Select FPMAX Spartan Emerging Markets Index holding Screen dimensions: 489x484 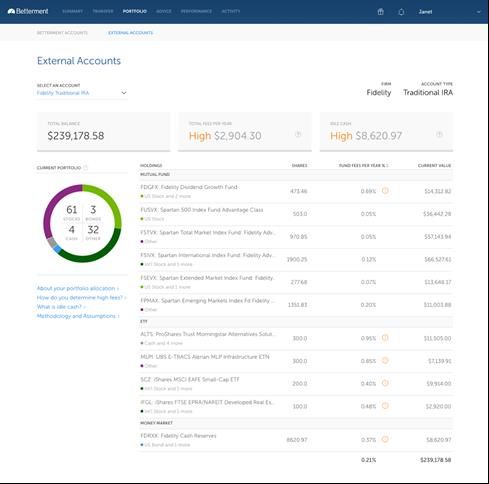[295, 305]
